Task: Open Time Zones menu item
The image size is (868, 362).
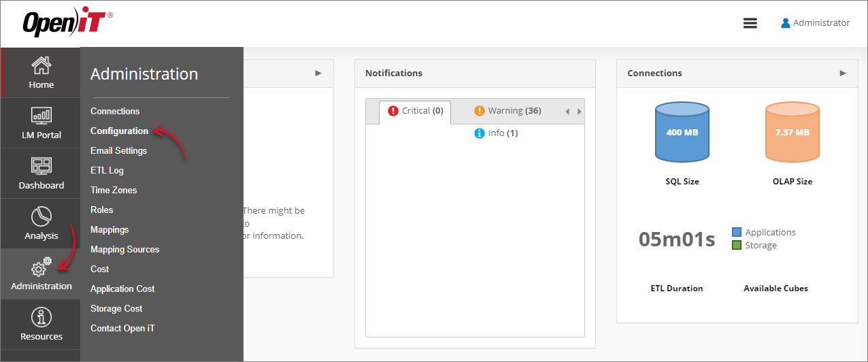Action: pos(114,190)
